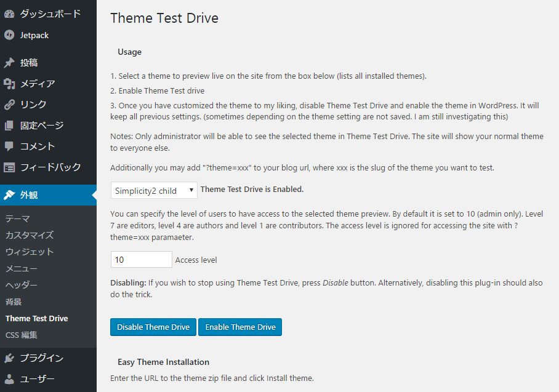The height and width of the screenshot is (392, 559).
Task: Click 'Theme Test Drive is Enabled.' status text
Action: click(252, 189)
